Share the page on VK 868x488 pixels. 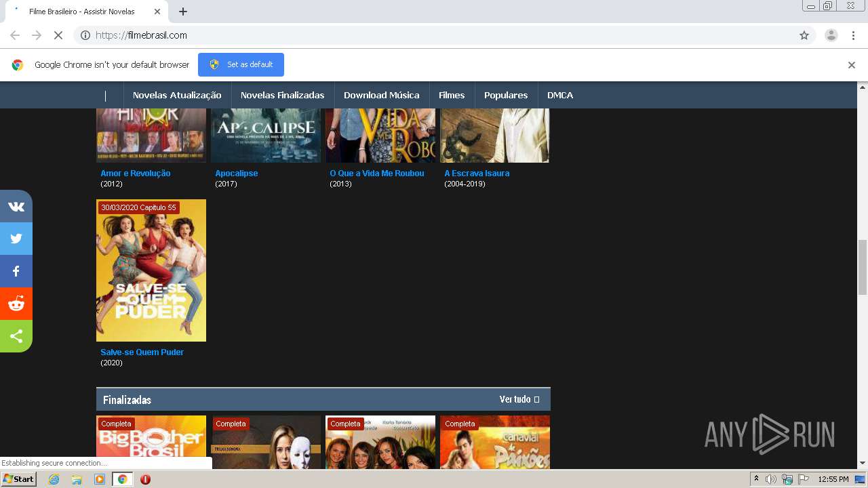pyautogui.click(x=16, y=206)
